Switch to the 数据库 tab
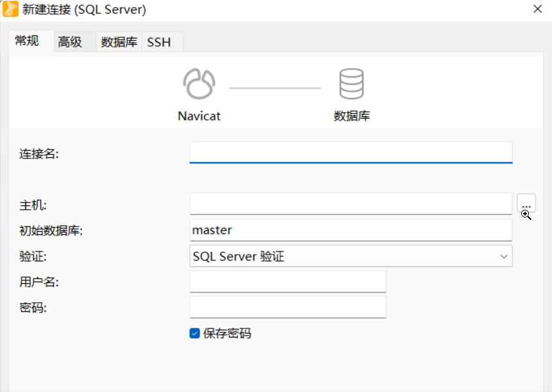This screenshot has width=552, height=392. click(119, 42)
